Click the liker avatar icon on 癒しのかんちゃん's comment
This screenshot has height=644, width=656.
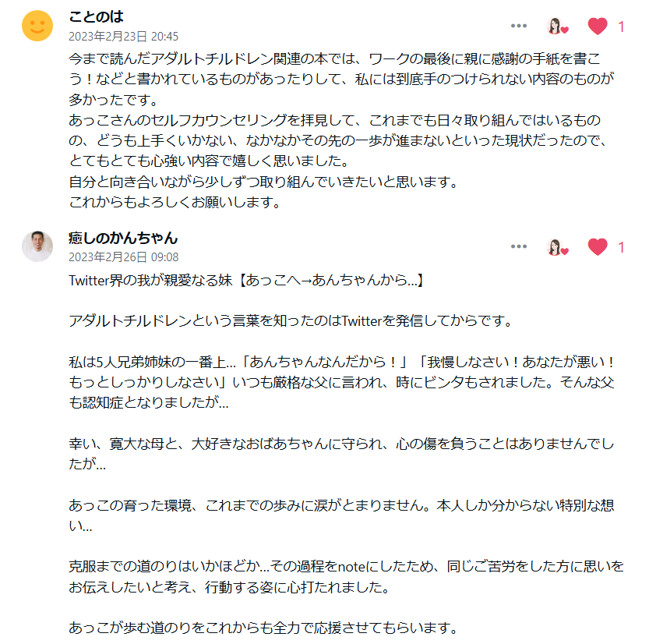pos(557,247)
